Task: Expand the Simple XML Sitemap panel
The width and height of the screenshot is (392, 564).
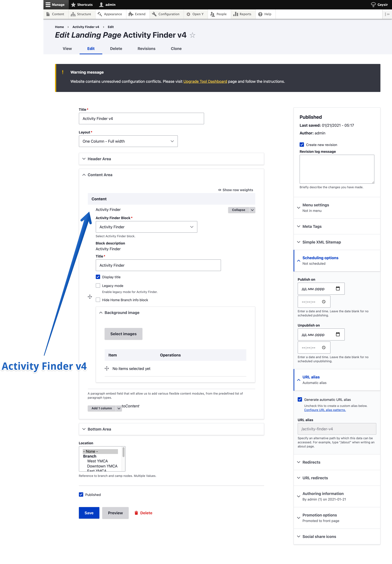Action: point(337,242)
